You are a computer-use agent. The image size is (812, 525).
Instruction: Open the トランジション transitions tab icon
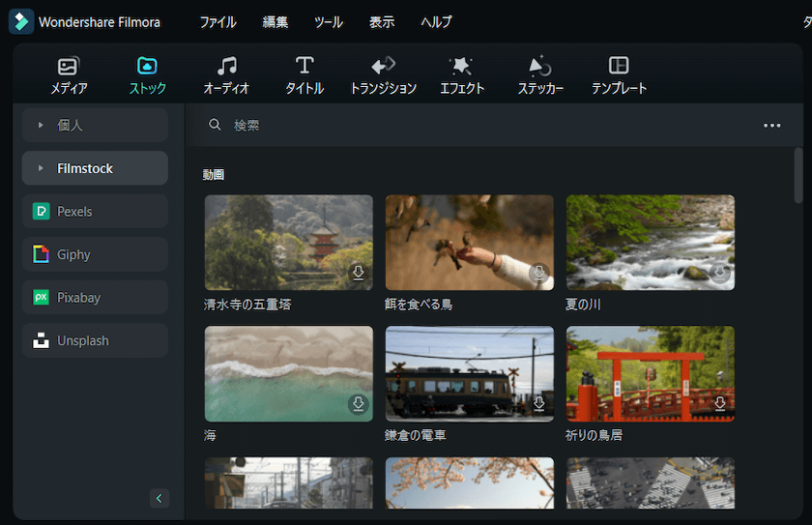pos(383,66)
